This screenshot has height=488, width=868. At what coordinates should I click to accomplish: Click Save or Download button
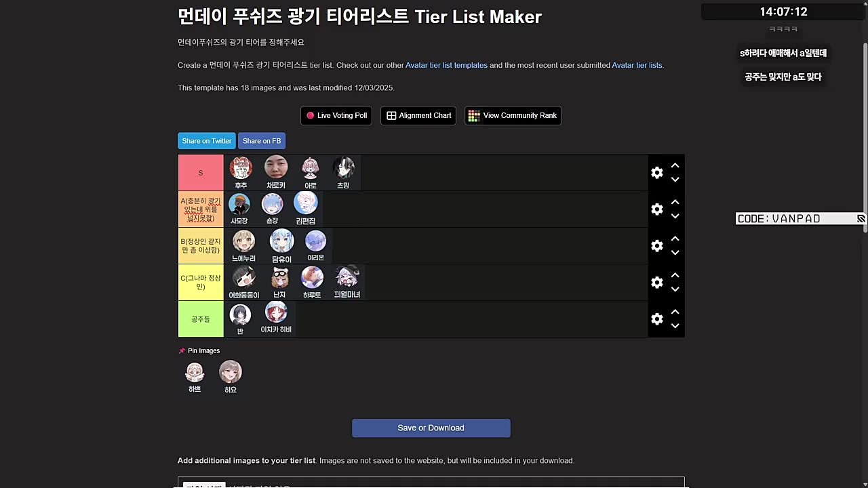431,428
